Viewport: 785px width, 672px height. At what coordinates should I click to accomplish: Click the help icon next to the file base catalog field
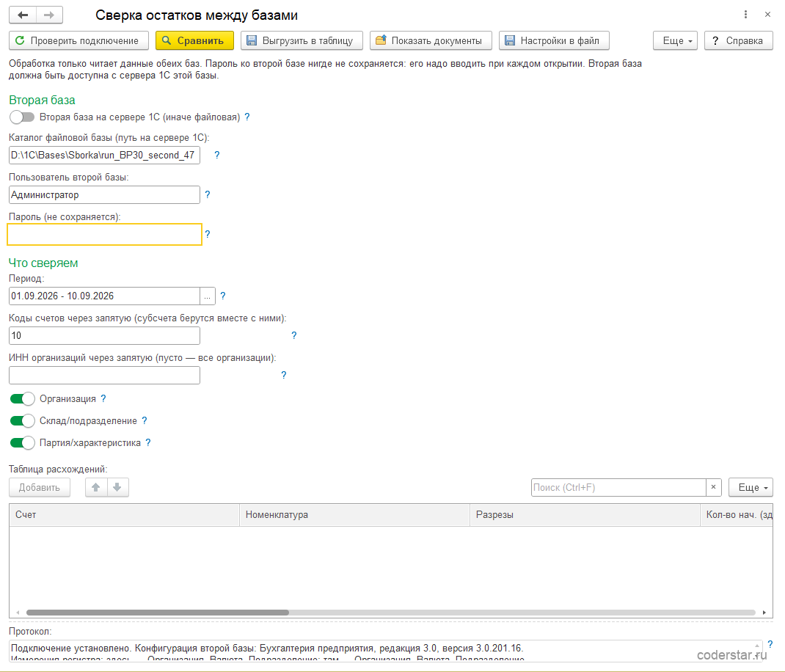point(216,156)
